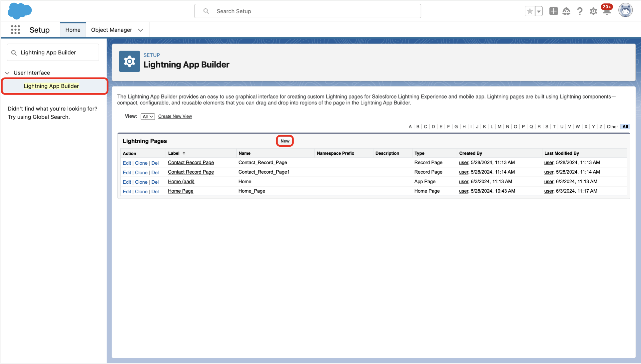Delete the Home (aadi) page
This screenshot has width=641, height=364.
(x=155, y=182)
